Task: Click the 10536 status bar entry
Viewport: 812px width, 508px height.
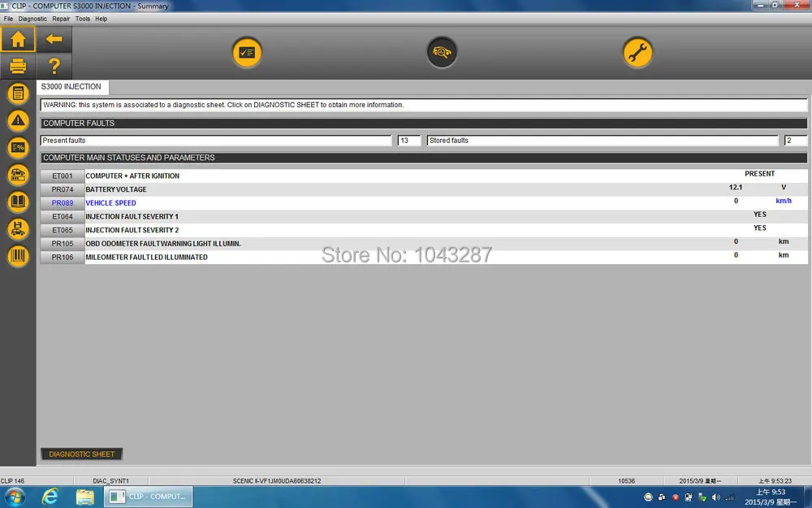Action: click(x=626, y=481)
